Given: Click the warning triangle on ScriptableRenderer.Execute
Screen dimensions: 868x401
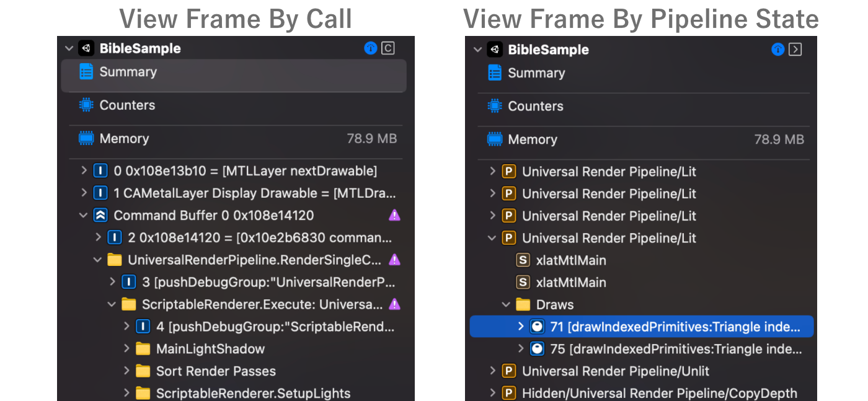Looking at the screenshot, I should point(394,304).
